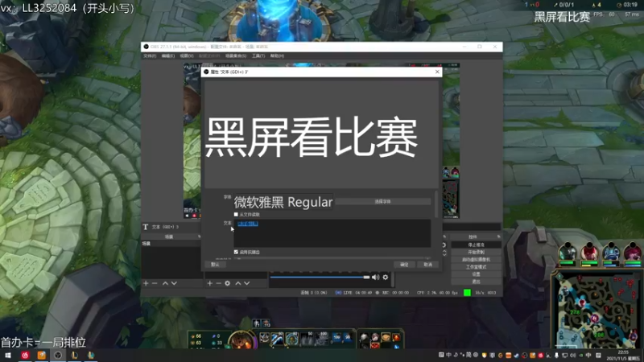This screenshot has height=362, width=644.
Task: Toggle the enable antialiasing checkbox
Action: coord(236,252)
